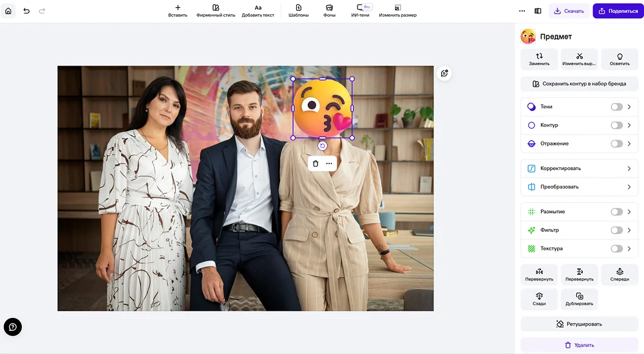This screenshot has height=354, width=644.
Task: Click the Поделиться share button
Action: coord(618,11)
